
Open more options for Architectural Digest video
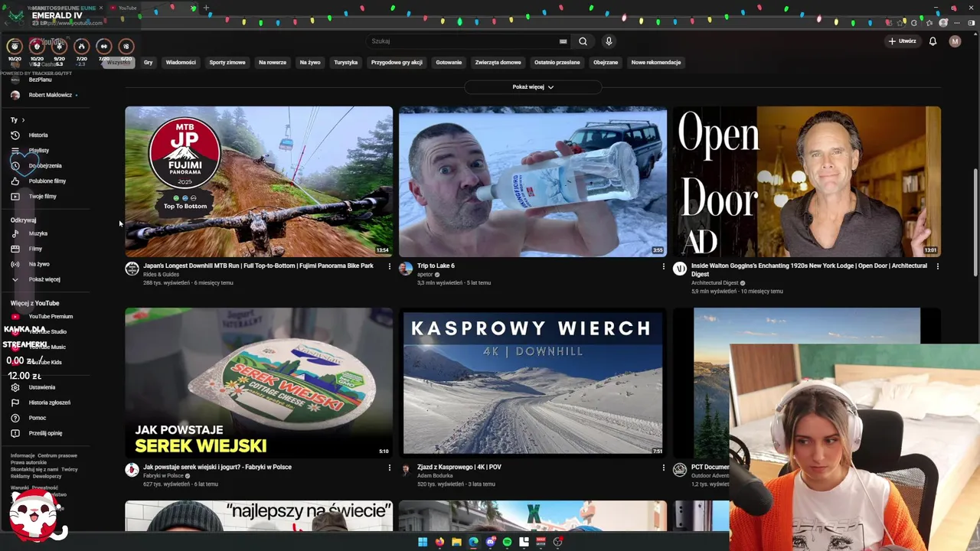(x=937, y=266)
